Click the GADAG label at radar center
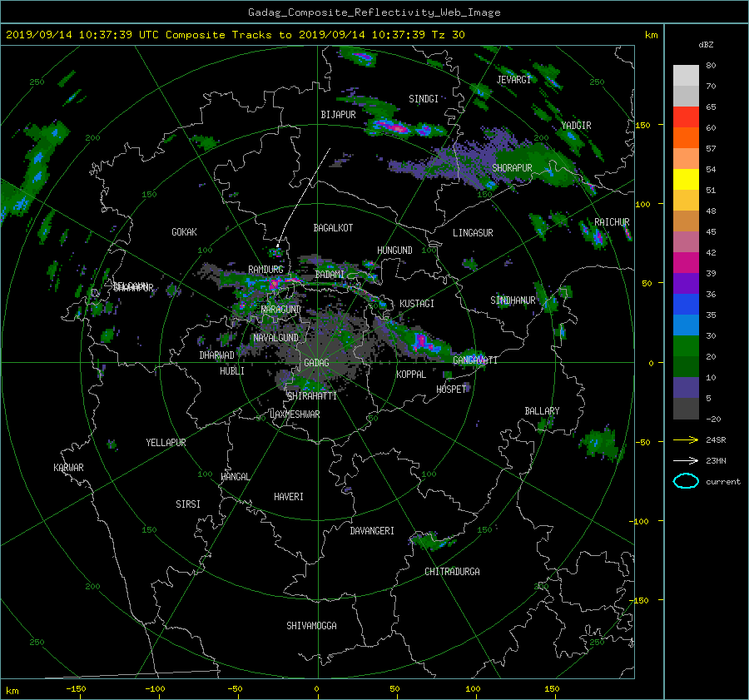 pyautogui.click(x=317, y=363)
